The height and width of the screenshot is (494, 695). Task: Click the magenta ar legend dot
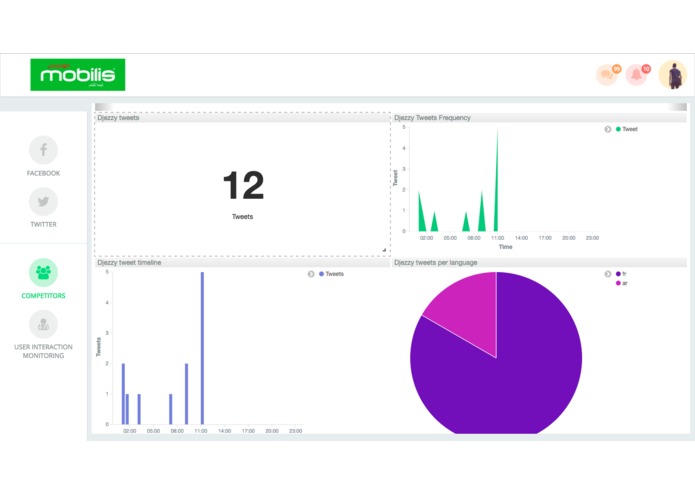point(618,283)
